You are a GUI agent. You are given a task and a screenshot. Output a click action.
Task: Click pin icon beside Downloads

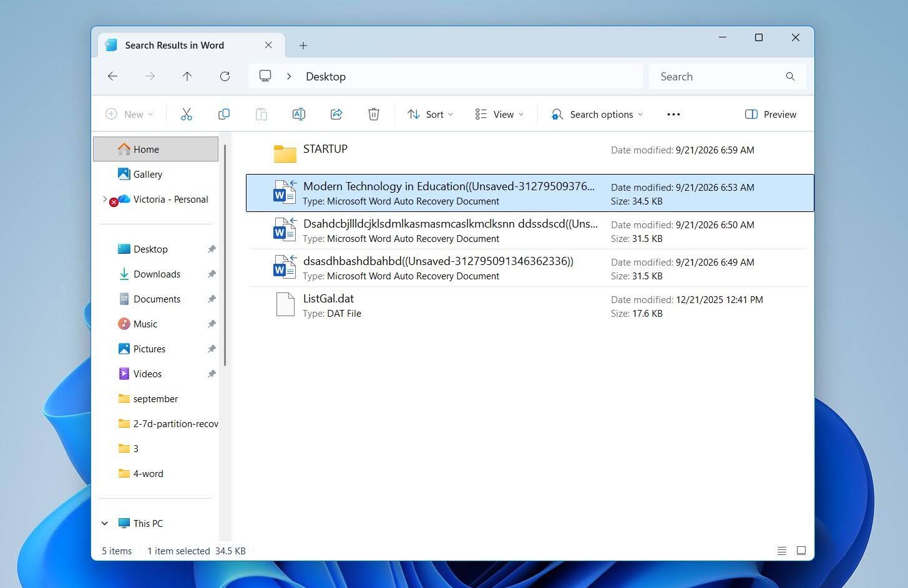click(212, 274)
